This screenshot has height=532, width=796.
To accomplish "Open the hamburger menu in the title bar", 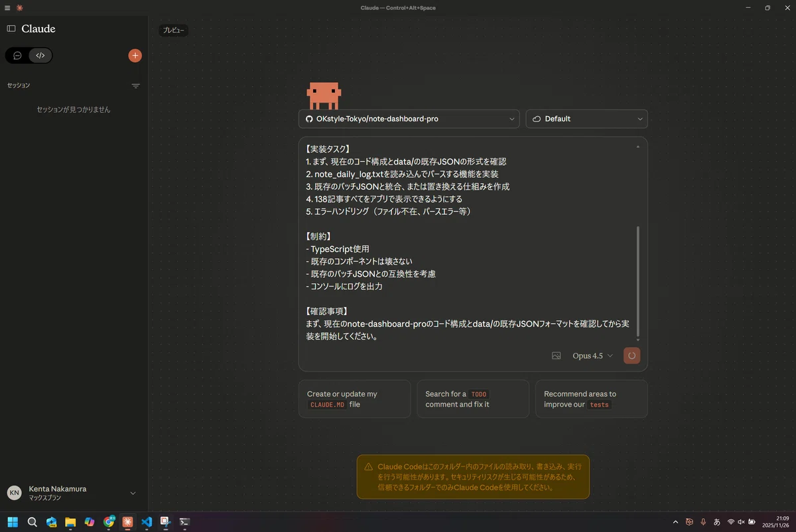I will tap(7, 7).
